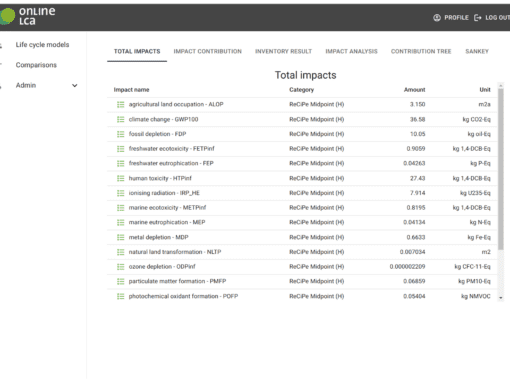Click amount value 27.43
The height and width of the screenshot is (382, 510).
point(417,178)
